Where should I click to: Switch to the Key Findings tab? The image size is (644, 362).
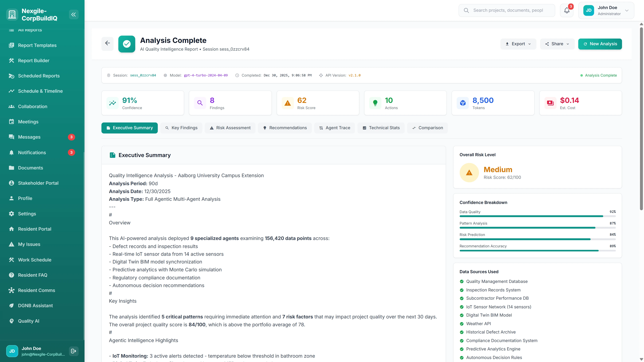click(x=181, y=128)
